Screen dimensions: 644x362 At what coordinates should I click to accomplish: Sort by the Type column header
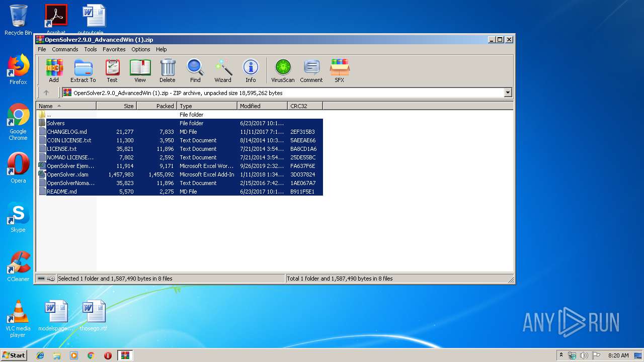pyautogui.click(x=207, y=106)
